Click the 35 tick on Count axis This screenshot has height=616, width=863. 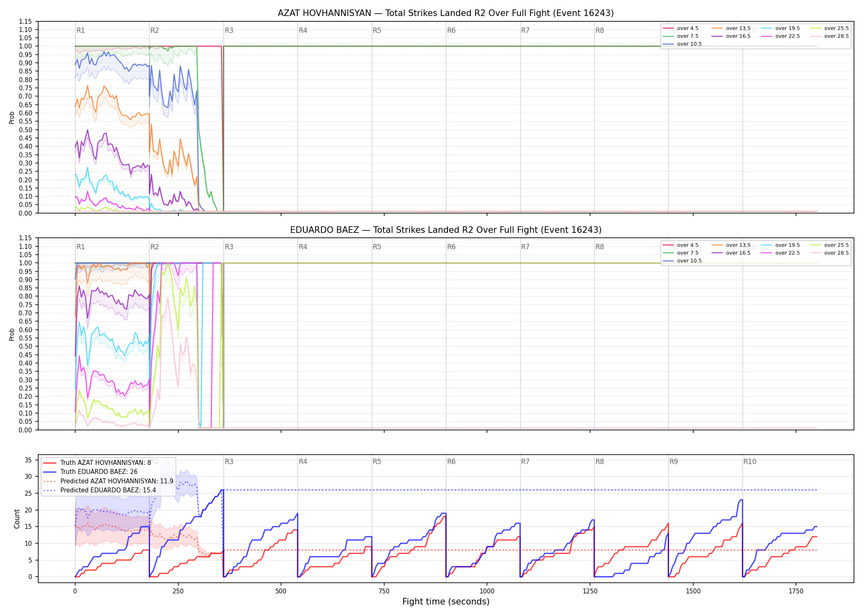click(28, 460)
